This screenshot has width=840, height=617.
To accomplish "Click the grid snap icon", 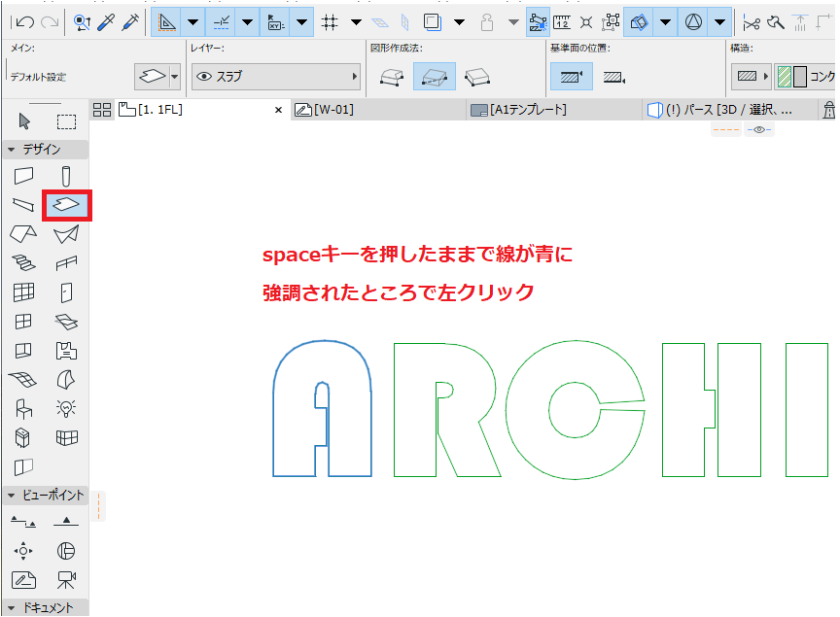I will pyautogui.click(x=330, y=22).
